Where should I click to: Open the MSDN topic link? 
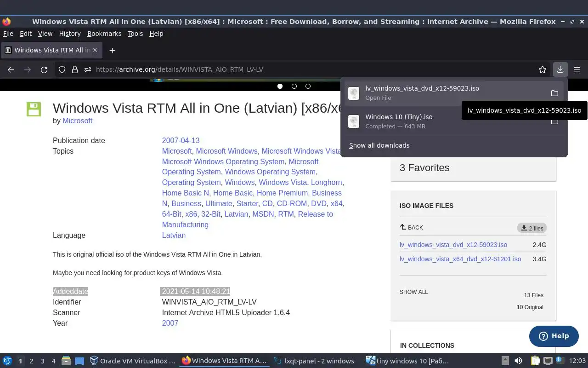(263, 214)
